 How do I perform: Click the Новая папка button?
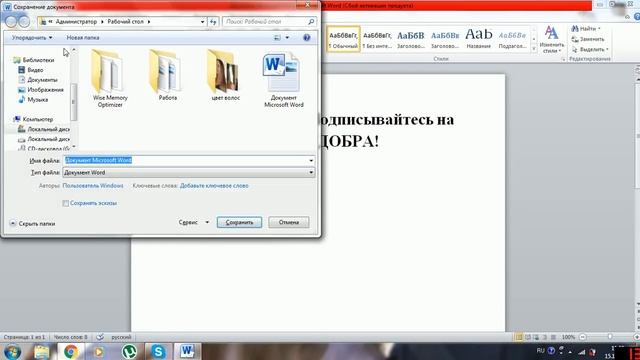[83, 38]
